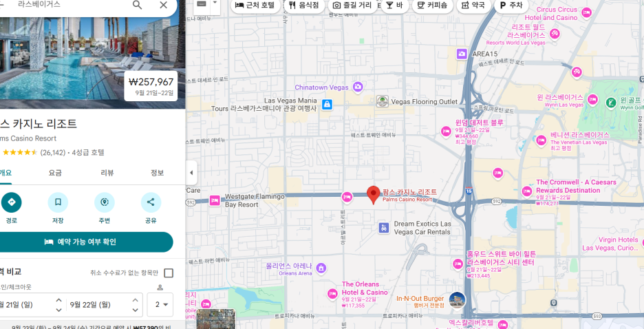The image size is (644, 329).
Task: Open directions with the 경로 icon
Action: click(x=11, y=202)
